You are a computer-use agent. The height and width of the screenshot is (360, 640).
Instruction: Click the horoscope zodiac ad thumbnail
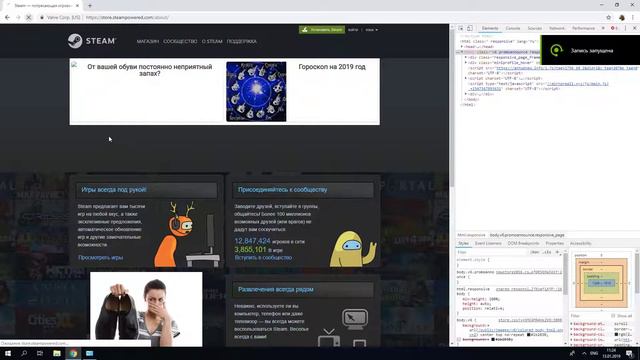pos(256,91)
